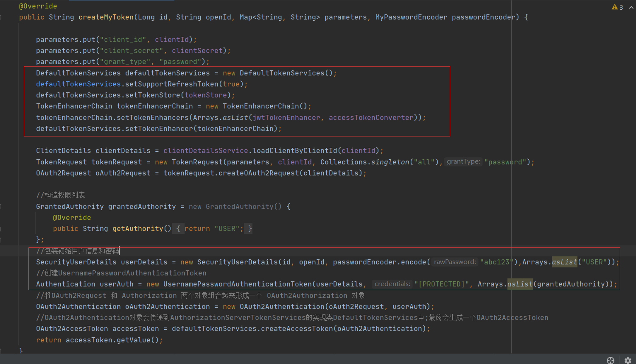Image resolution: width=636 pixels, height=364 pixels.
Task: Click the true literal argument
Action: [x=231, y=84]
